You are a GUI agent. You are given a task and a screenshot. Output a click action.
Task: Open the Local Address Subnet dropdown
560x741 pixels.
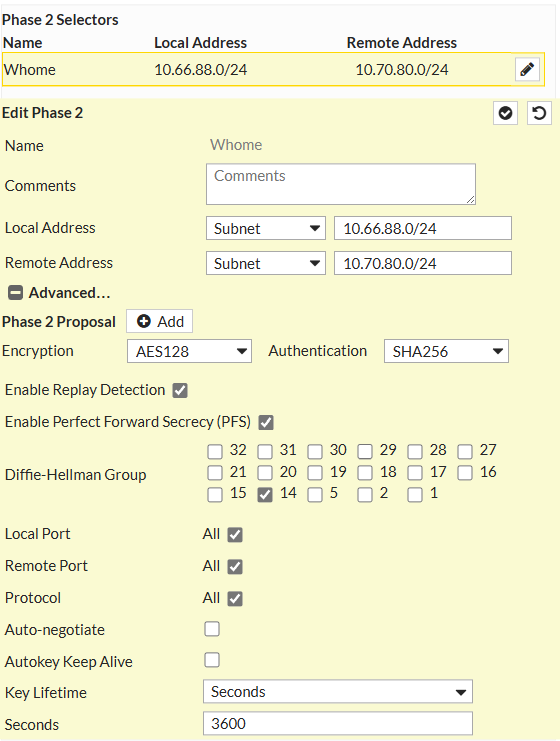(x=266, y=228)
